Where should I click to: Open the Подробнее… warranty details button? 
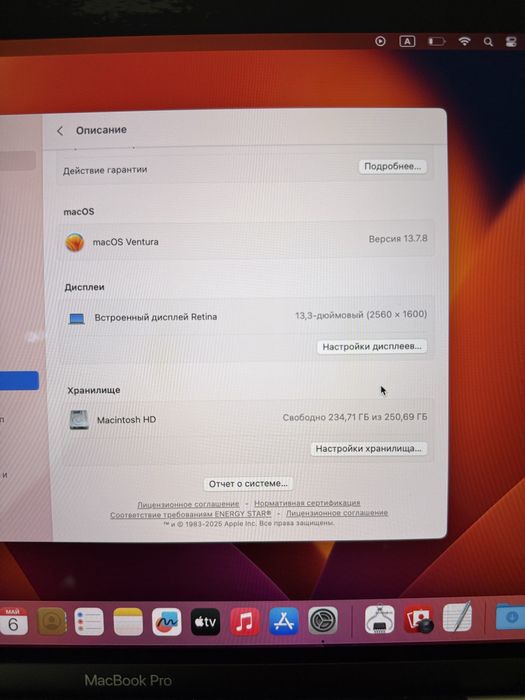click(392, 167)
